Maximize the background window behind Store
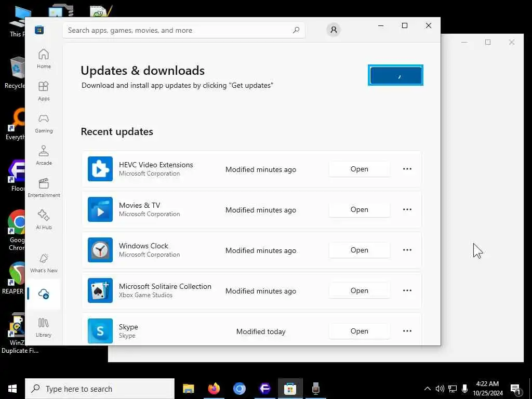 tap(488, 42)
